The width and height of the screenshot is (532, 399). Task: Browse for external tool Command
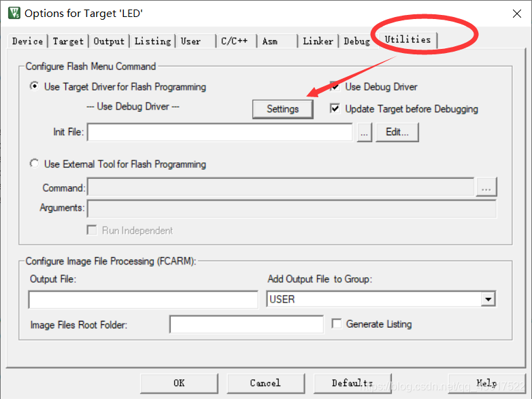486,187
